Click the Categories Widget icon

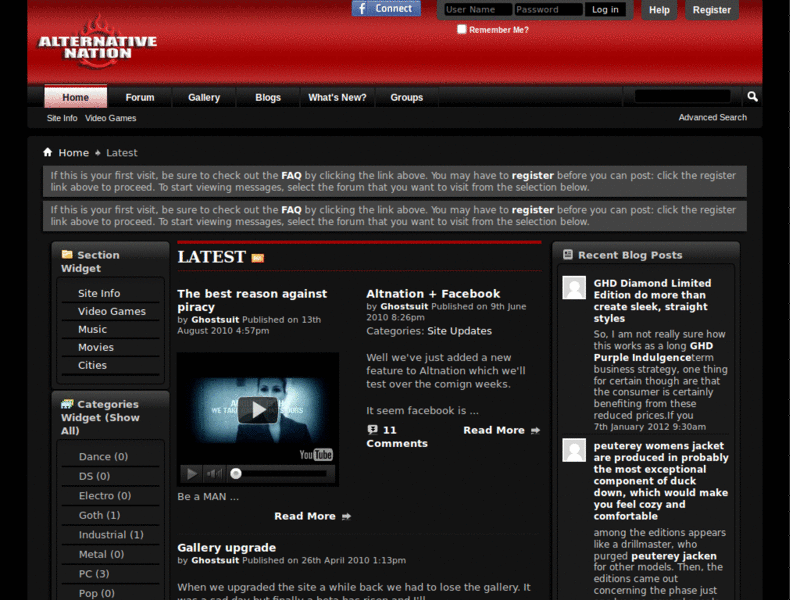coord(67,404)
